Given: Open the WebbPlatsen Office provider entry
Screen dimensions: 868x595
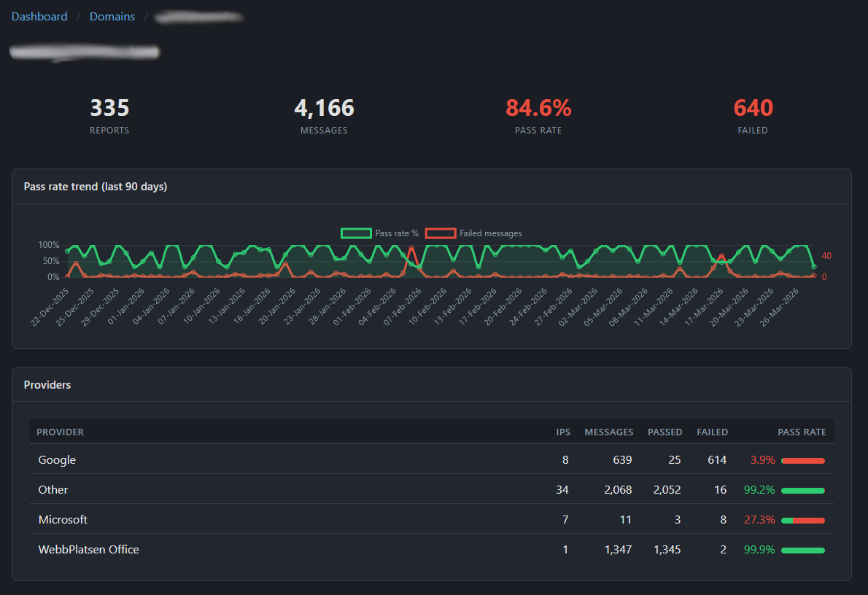Looking at the screenshot, I should [88, 550].
